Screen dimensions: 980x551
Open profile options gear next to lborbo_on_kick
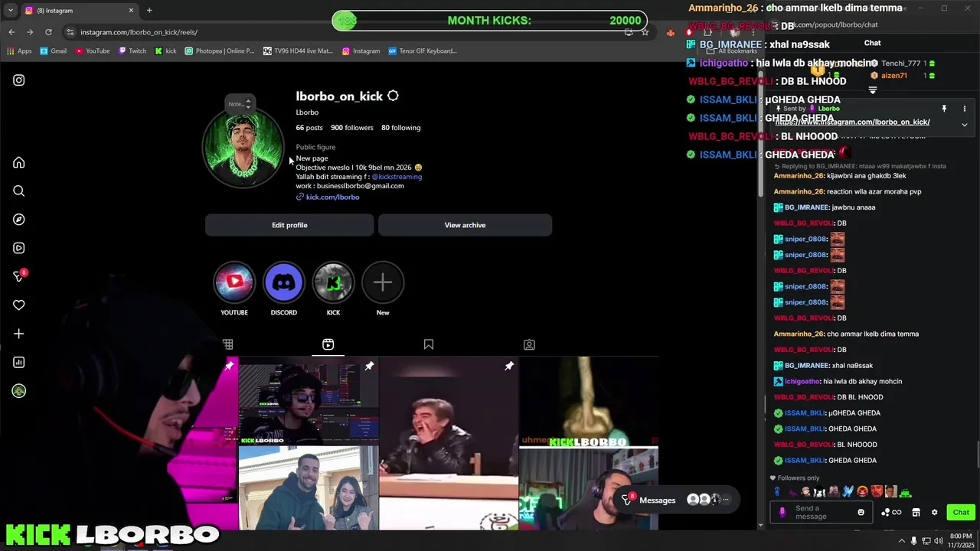(393, 96)
